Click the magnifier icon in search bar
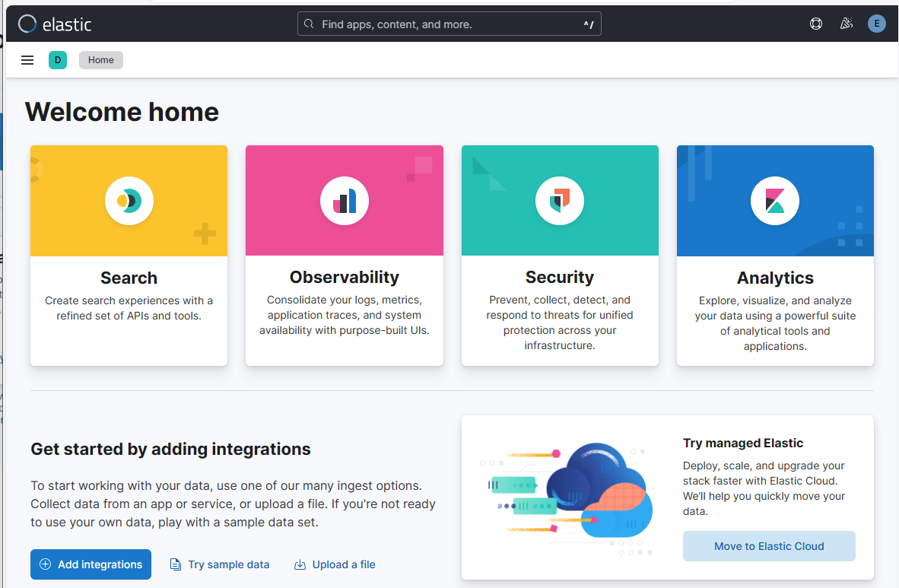The height and width of the screenshot is (588, 899). click(x=309, y=24)
